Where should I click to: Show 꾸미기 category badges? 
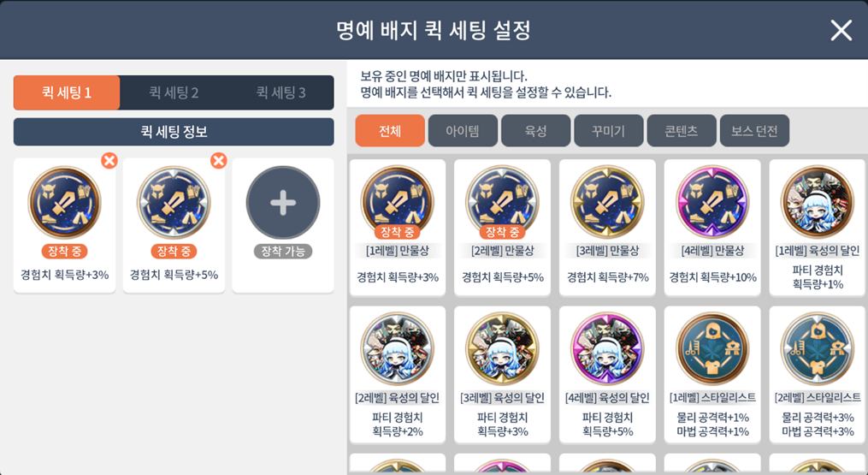(609, 131)
